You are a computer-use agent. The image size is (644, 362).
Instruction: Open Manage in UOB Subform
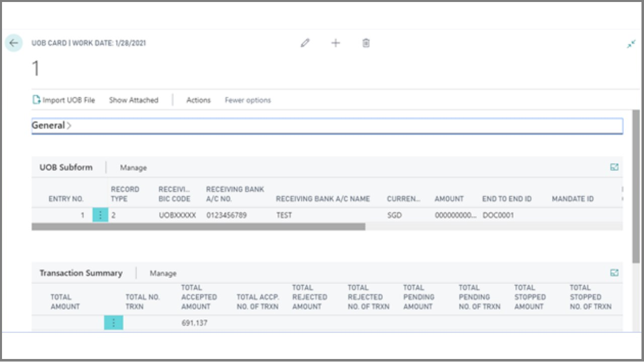coord(133,168)
